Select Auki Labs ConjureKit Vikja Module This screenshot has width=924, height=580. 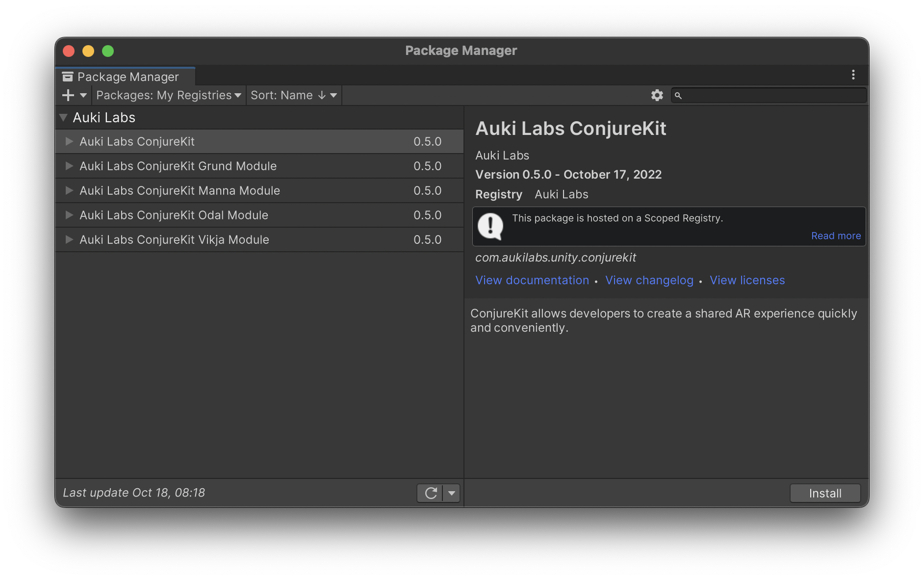point(259,239)
